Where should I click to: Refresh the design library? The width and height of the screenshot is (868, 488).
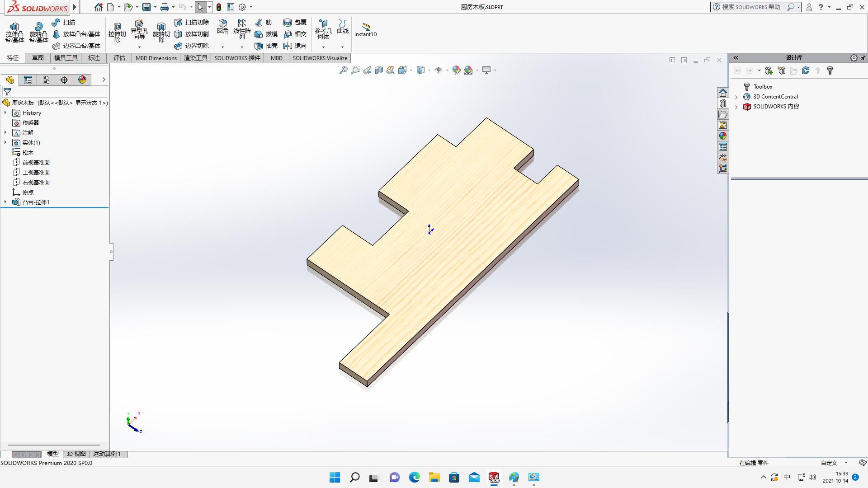806,70
